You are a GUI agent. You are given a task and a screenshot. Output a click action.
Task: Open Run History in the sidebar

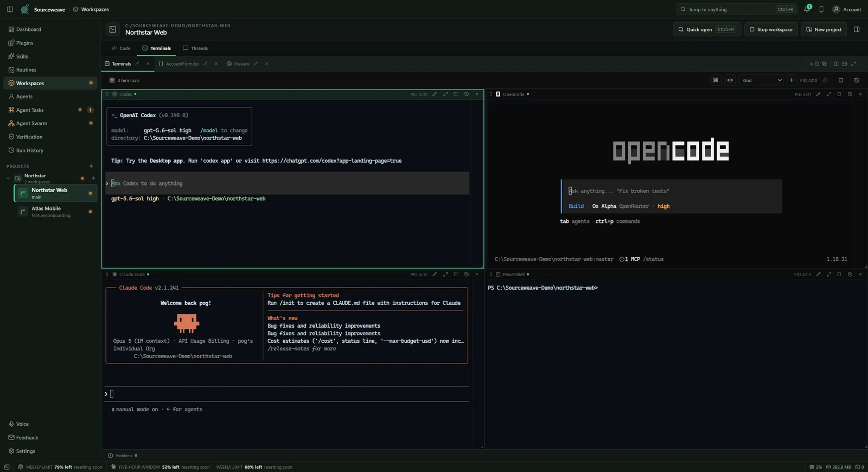click(50, 150)
